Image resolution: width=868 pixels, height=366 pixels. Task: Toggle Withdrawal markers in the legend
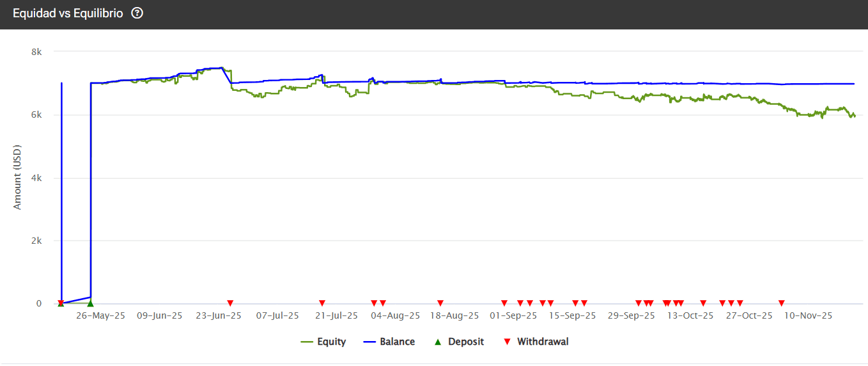point(536,342)
